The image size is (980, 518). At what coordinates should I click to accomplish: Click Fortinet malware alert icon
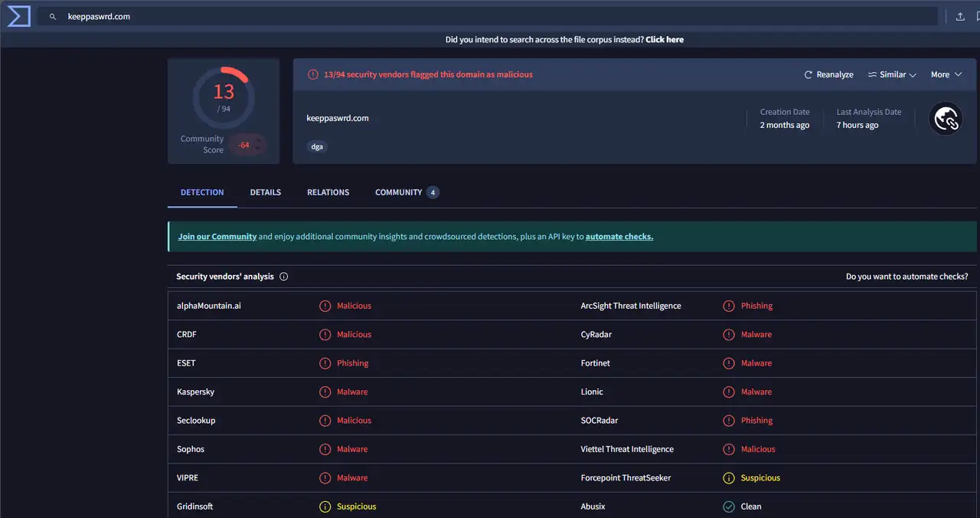pos(729,363)
